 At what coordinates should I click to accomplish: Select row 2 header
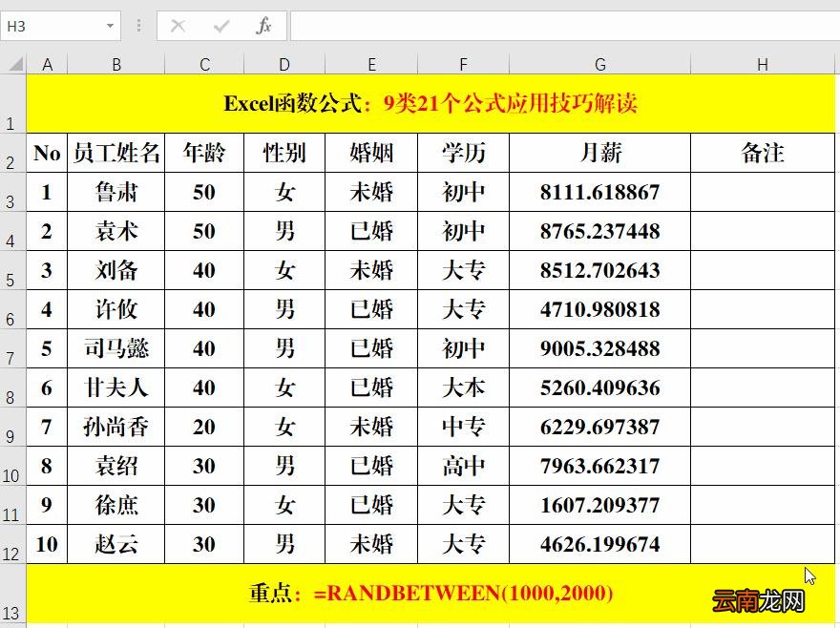pos(12,153)
